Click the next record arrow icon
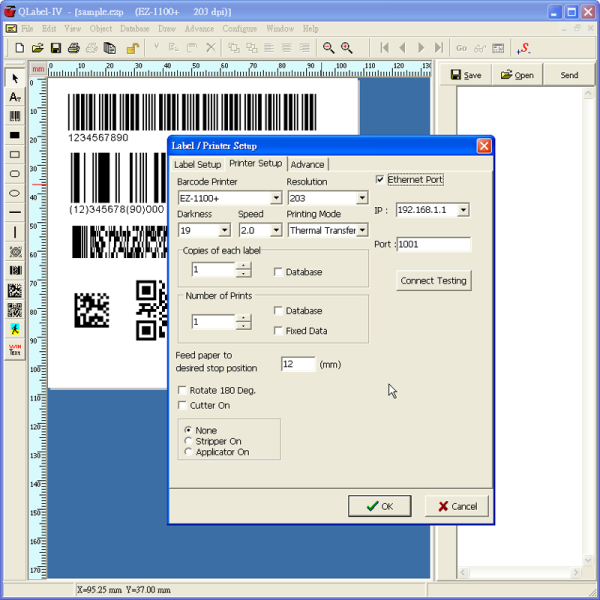600x600 pixels. pyautogui.click(x=421, y=48)
